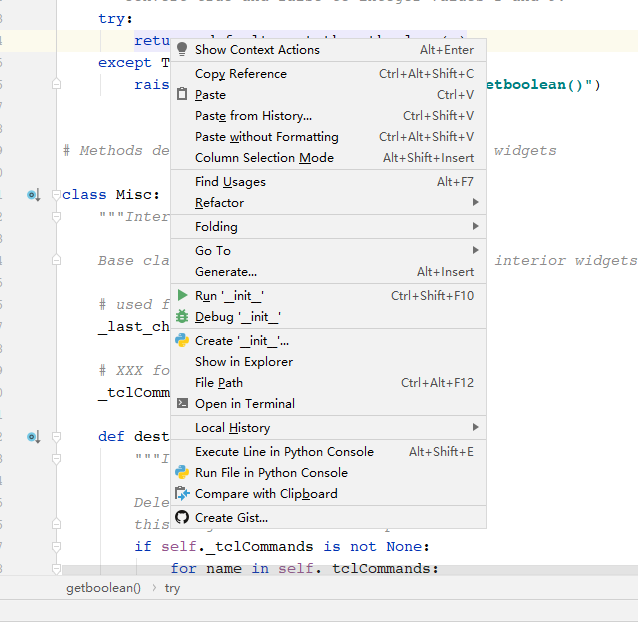This screenshot has height=622, width=638.
Task: Toggle fold marker on 'for name in self' line
Action: click(x=57, y=569)
